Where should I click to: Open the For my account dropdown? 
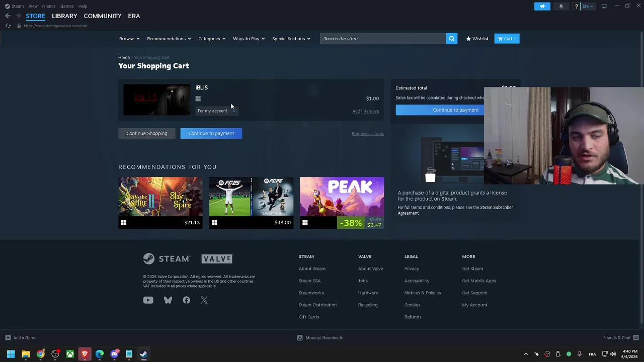tap(217, 111)
